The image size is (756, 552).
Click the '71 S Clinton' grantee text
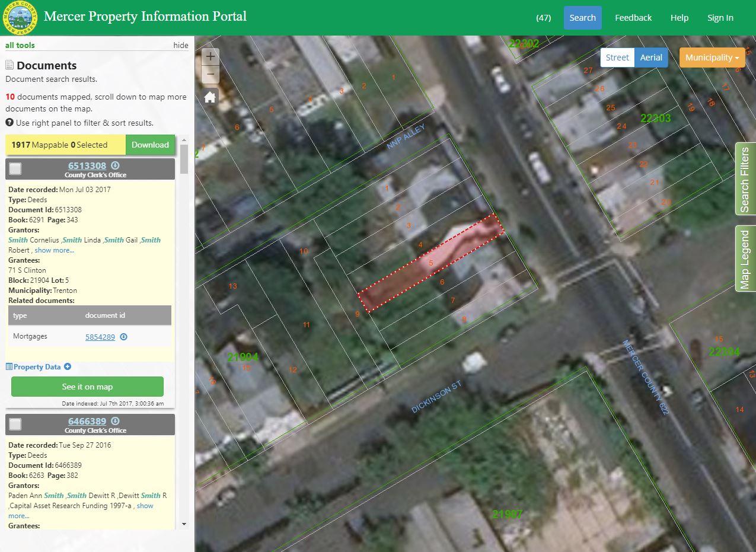[27, 270]
